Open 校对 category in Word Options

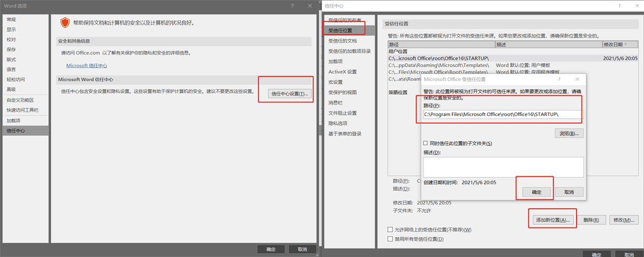coord(26,40)
